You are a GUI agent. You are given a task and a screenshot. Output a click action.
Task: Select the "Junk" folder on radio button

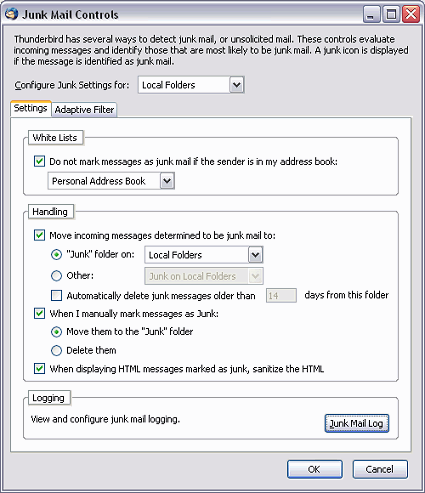coord(56,255)
